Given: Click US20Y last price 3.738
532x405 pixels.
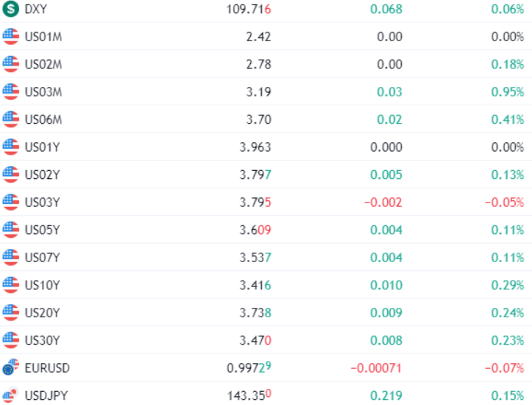Looking at the screenshot, I should pyautogui.click(x=255, y=313).
